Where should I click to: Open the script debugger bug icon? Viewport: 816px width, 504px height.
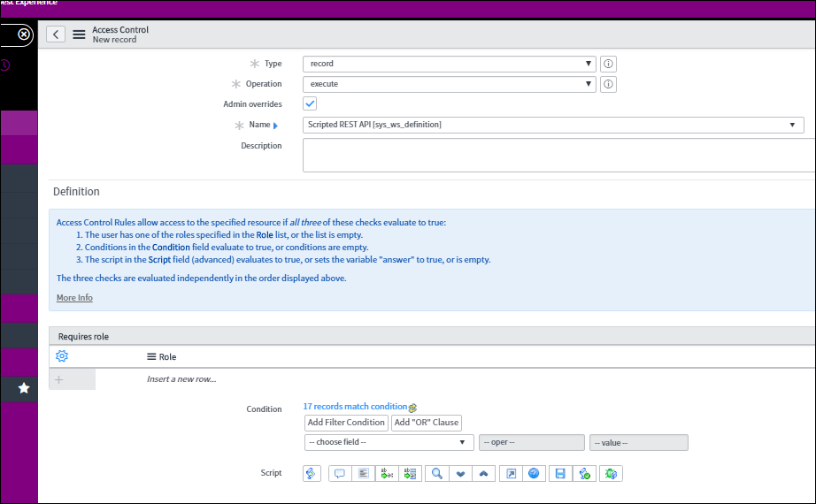(x=611, y=473)
